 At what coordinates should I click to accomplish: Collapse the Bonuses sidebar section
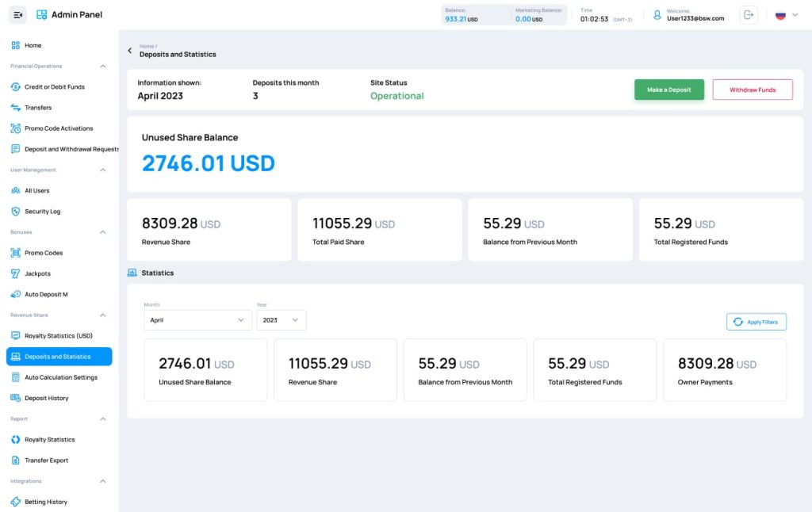pos(102,232)
